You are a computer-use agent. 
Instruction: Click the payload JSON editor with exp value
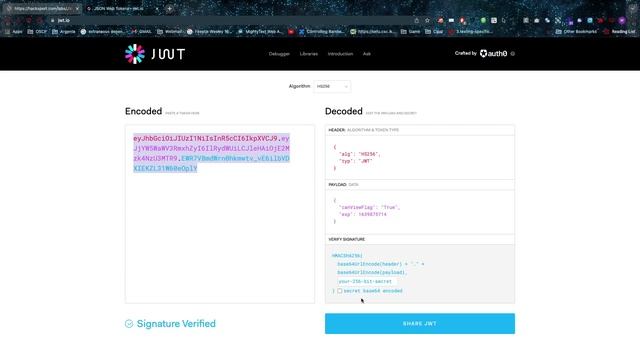coord(420,211)
